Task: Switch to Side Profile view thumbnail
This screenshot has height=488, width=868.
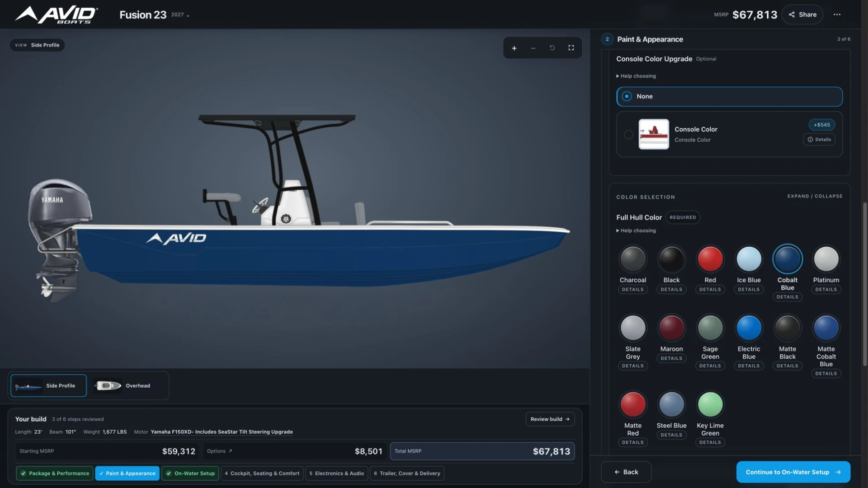Action: (x=48, y=385)
